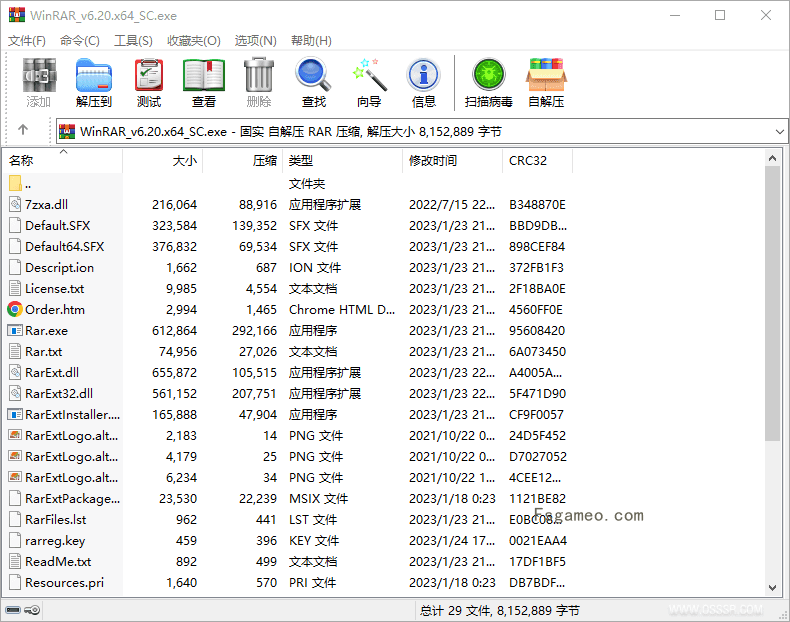Open the Commands (命令) menu
790x622 pixels.
tap(80, 40)
